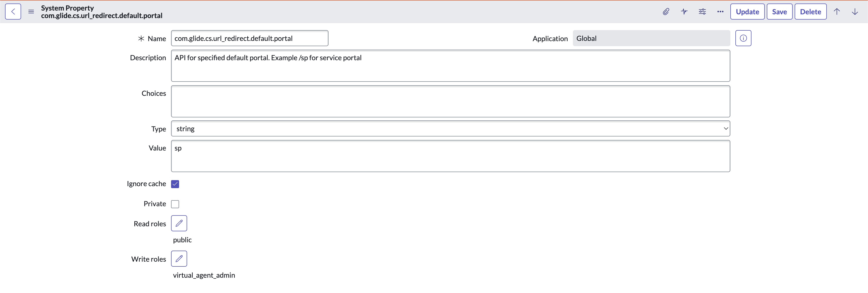868x293 pixels.
Task: Edit Write roles pencil icon
Action: (179, 259)
